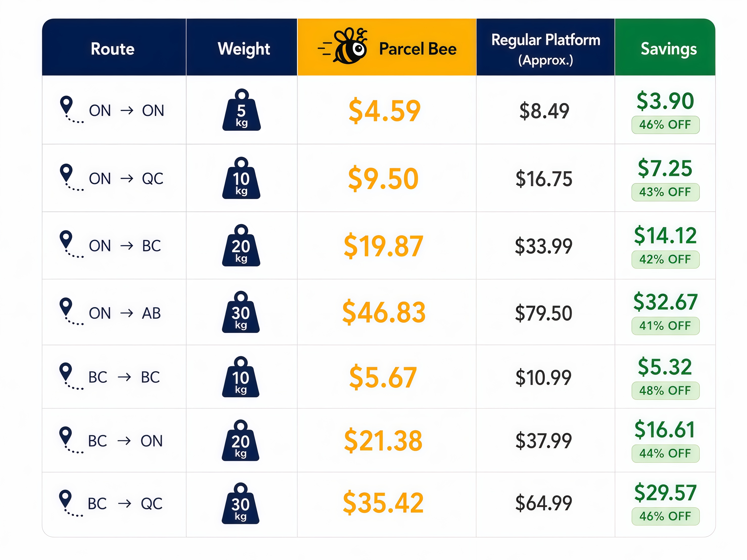Click the 20 kg weight icon in ON to BC row

[x=241, y=245]
